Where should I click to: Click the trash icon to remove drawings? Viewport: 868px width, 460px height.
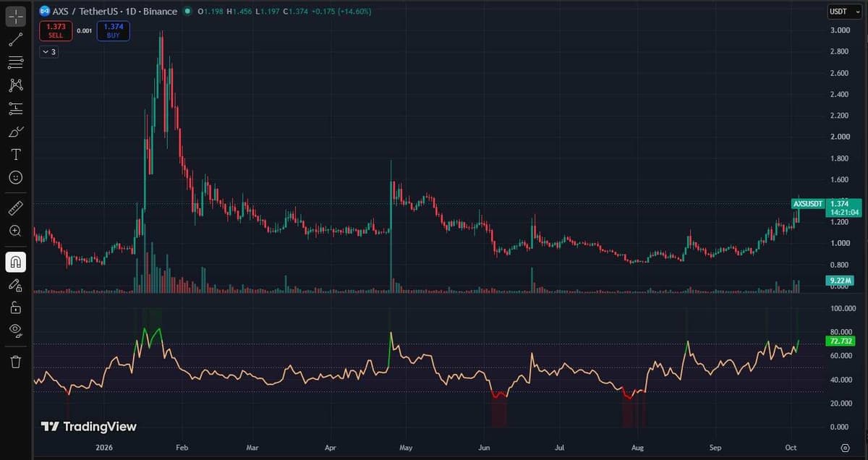16,362
